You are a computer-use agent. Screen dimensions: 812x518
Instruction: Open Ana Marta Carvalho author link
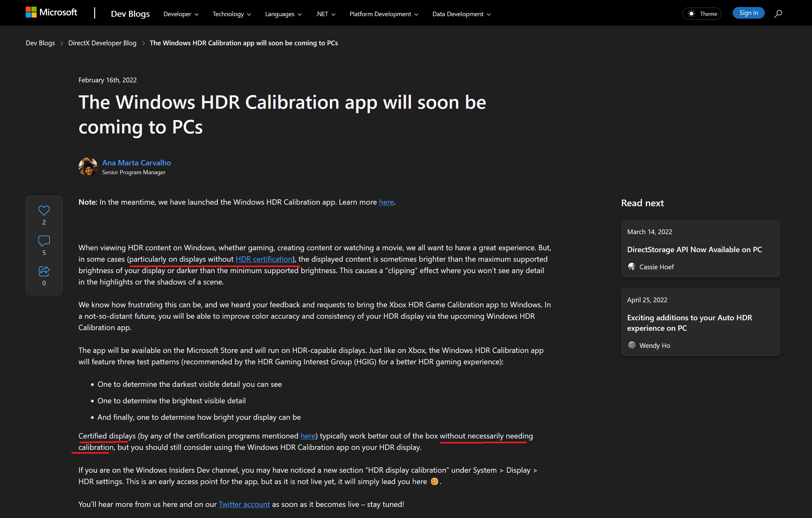click(137, 163)
